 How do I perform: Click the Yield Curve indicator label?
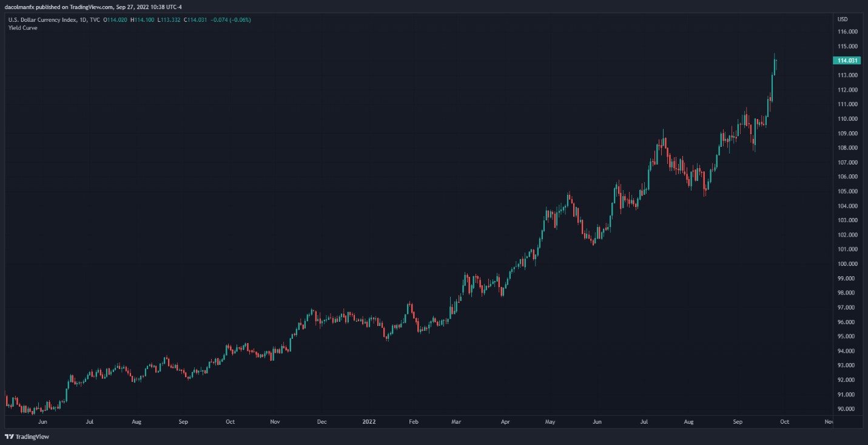pyautogui.click(x=22, y=28)
